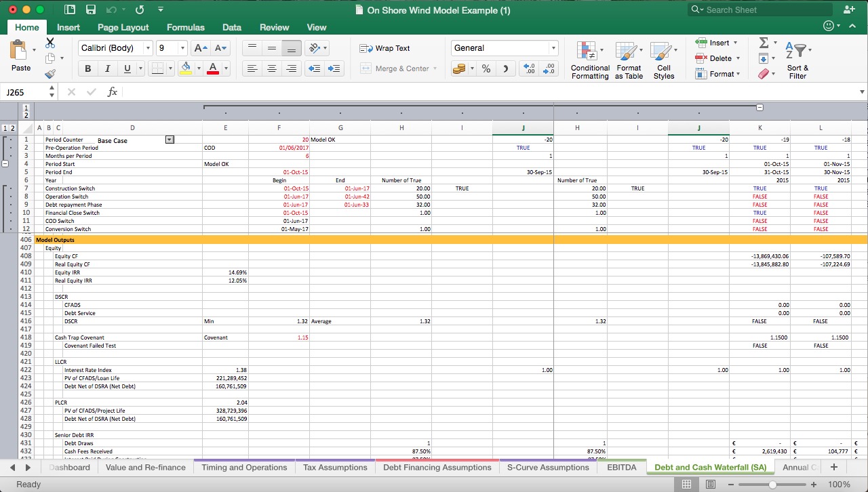The width and height of the screenshot is (868, 492).
Task: Click the Name Box showing J265
Action: pos(24,91)
